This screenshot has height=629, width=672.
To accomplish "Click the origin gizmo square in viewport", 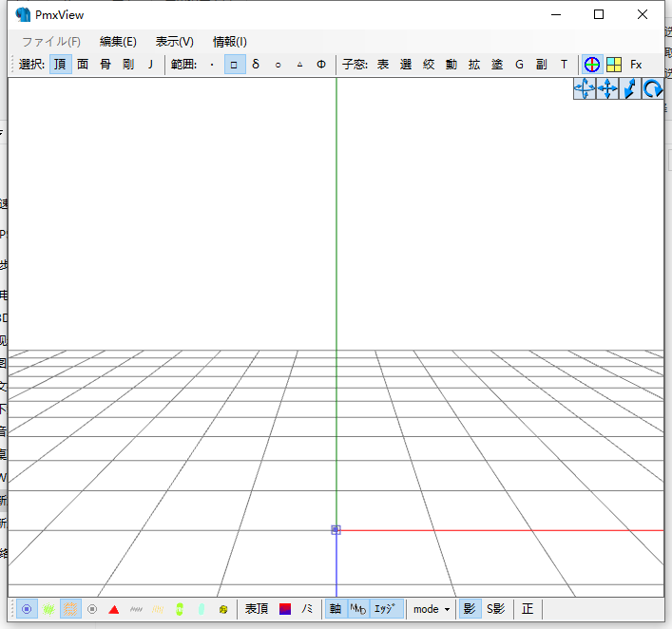I will click(x=336, y=530).
